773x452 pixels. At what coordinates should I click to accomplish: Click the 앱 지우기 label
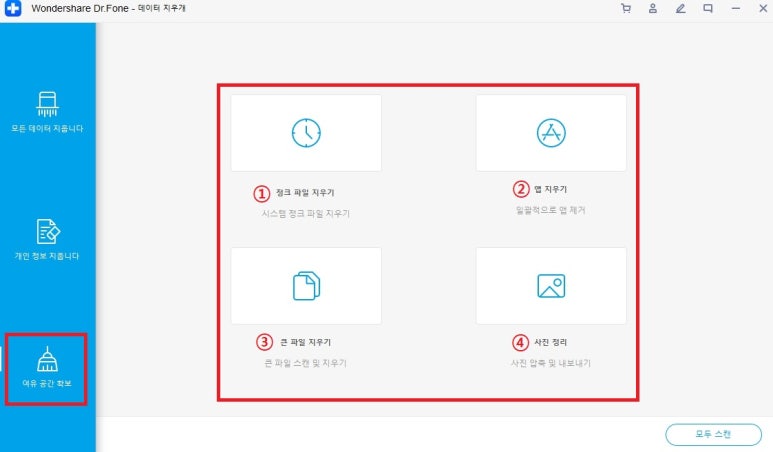pyautogui.click(x=554, y=189)
